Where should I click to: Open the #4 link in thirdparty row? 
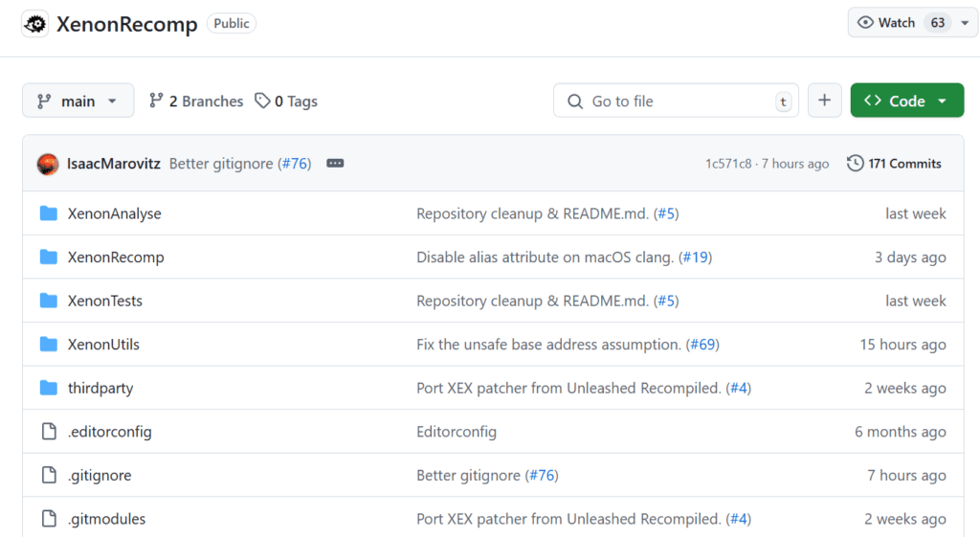739,389
